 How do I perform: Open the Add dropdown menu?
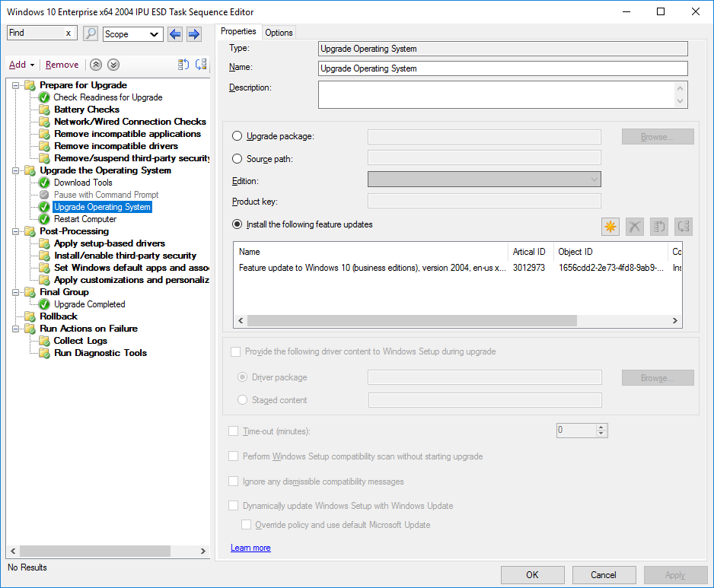tap(21, 65)
